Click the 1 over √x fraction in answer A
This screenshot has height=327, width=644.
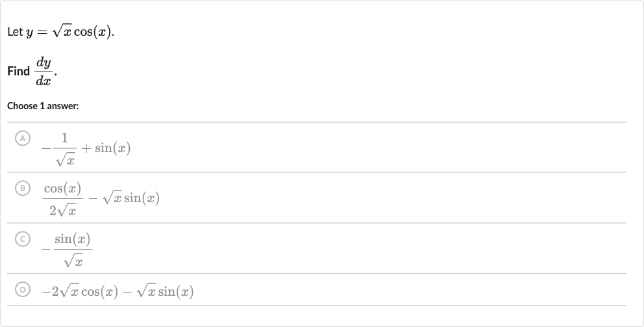[64, 149]
